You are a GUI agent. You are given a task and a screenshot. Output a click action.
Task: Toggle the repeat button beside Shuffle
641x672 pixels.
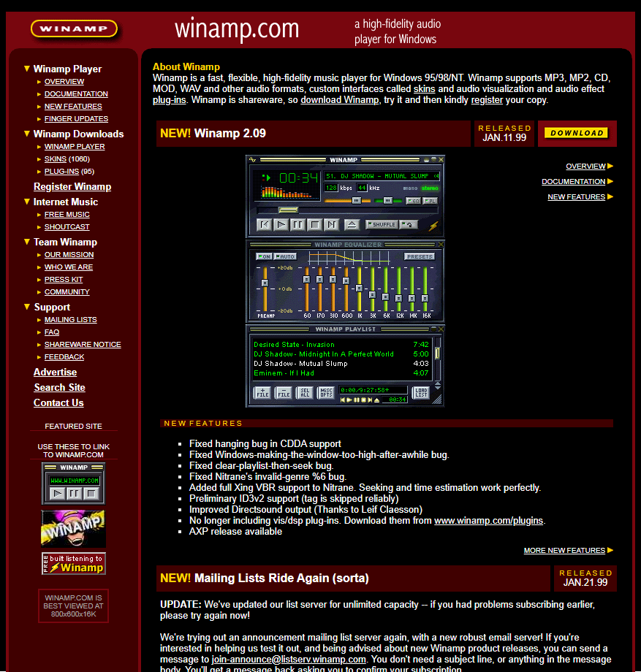click(409, 224)
